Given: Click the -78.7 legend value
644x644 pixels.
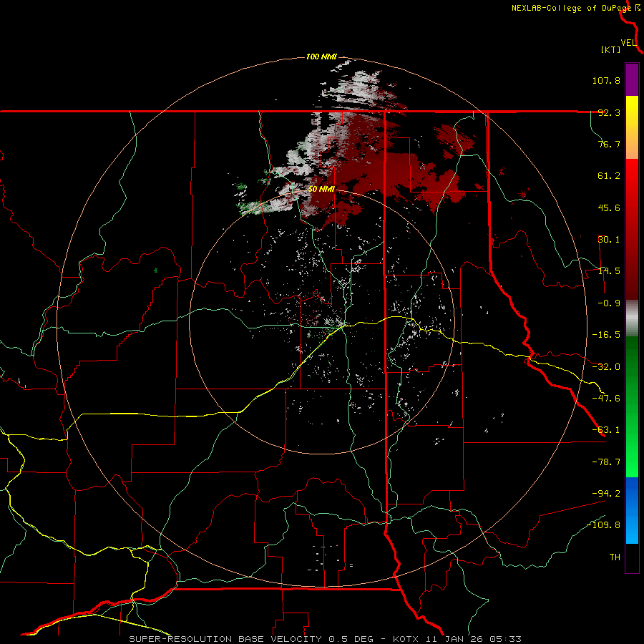Looking at the screenshot, I should tap(606, 462).
